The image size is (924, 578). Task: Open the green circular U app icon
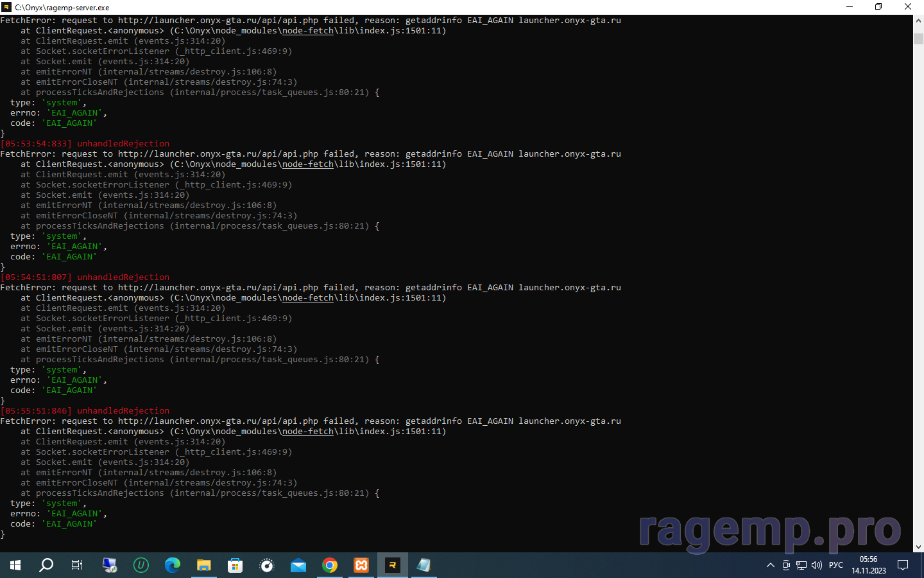(x=141, y=565)
